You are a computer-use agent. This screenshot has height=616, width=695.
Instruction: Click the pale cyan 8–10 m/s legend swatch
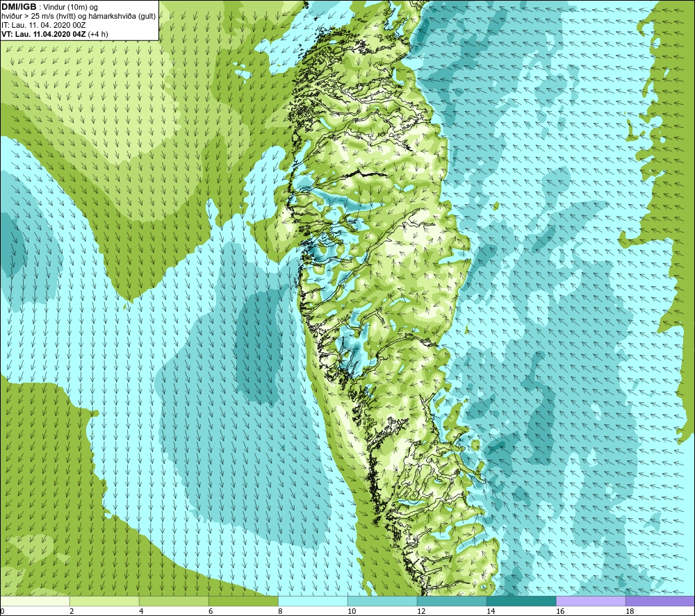(313, 601)
